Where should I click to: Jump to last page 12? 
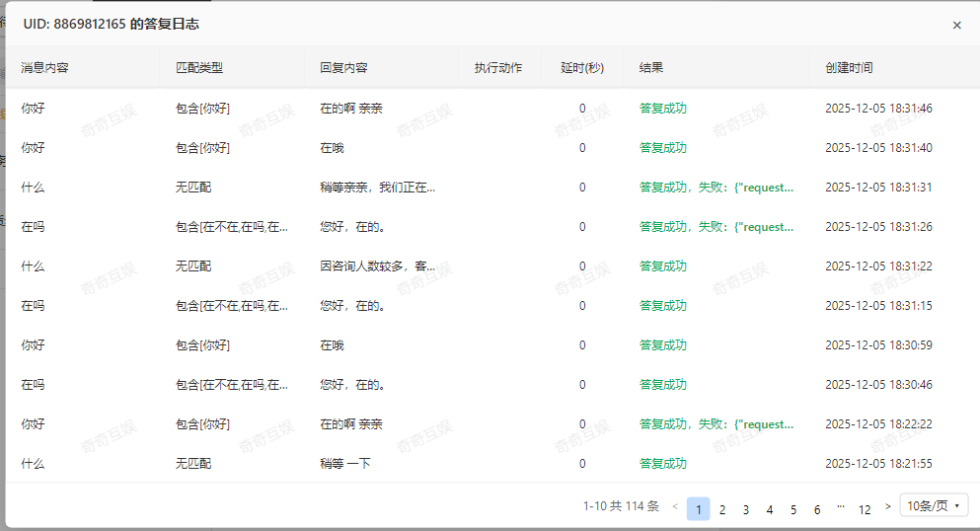point(865,509)
